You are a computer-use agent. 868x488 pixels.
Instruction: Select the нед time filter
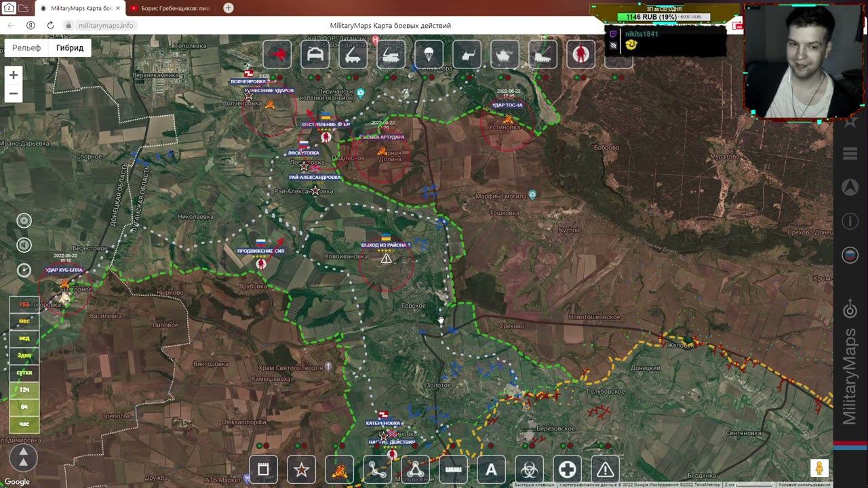coord(24,338)
